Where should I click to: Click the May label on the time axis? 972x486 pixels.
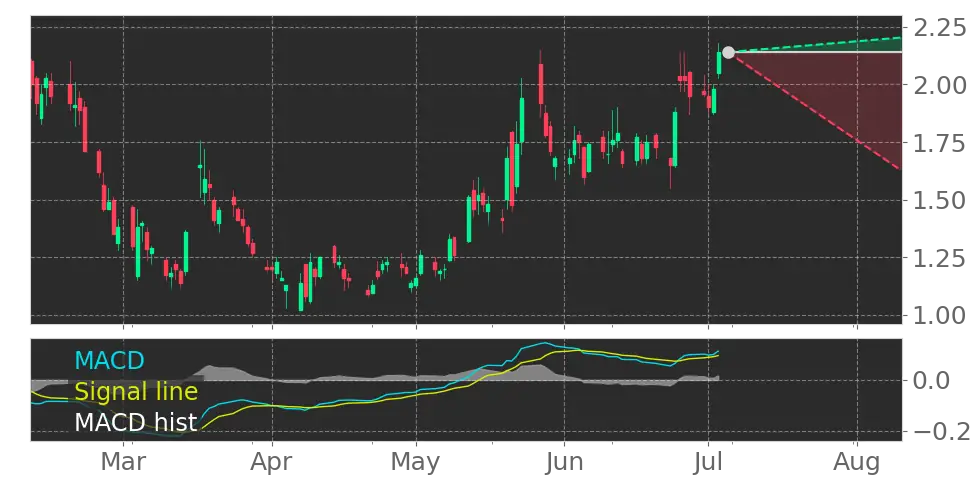[415, 463]
